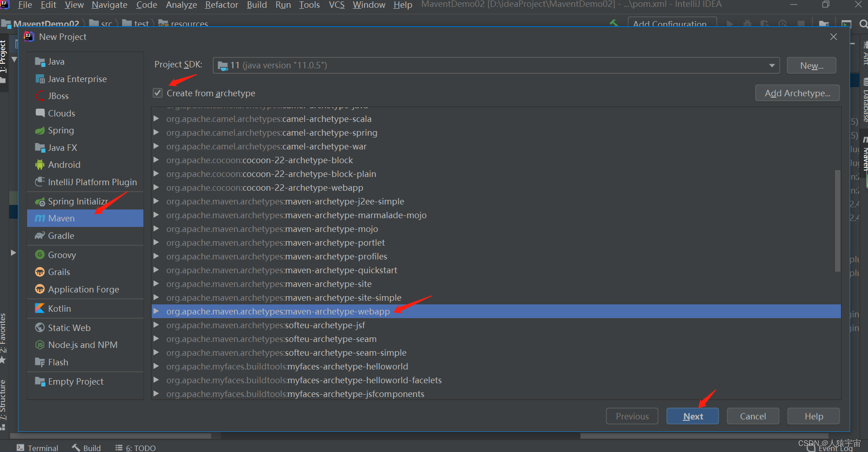Image resolution: width=868 pixels, height=452 pixels.
Task: Click the New Project dialog logo icon
Action: click(28, 37)
